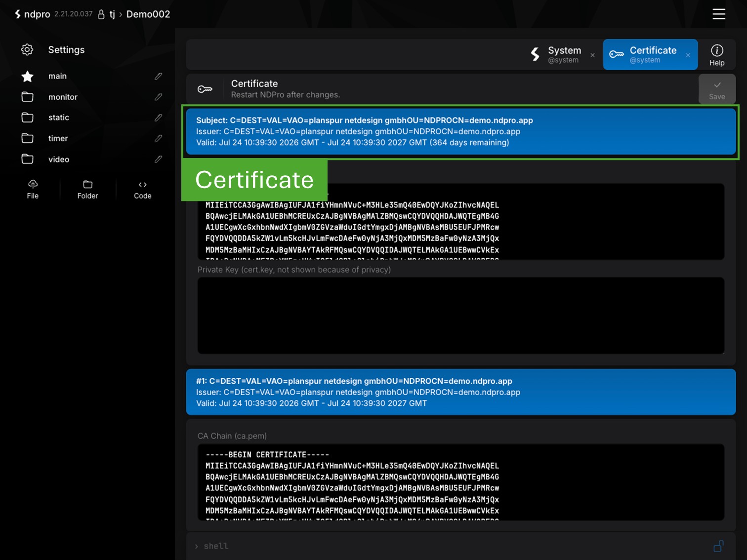
Task: Create a new Code item
Action: 143,190
